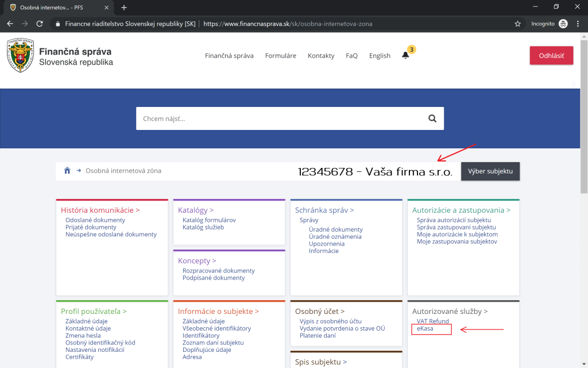Open Všeobecné identifikátory link
This screenshot has width=588, height=368.
(216, 328)
